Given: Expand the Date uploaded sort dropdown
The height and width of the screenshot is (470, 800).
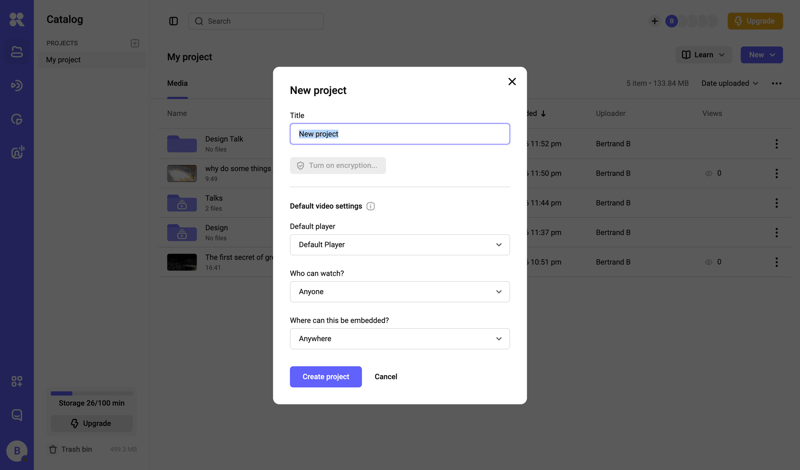Looking at the screenshot, I should (729, 83).
